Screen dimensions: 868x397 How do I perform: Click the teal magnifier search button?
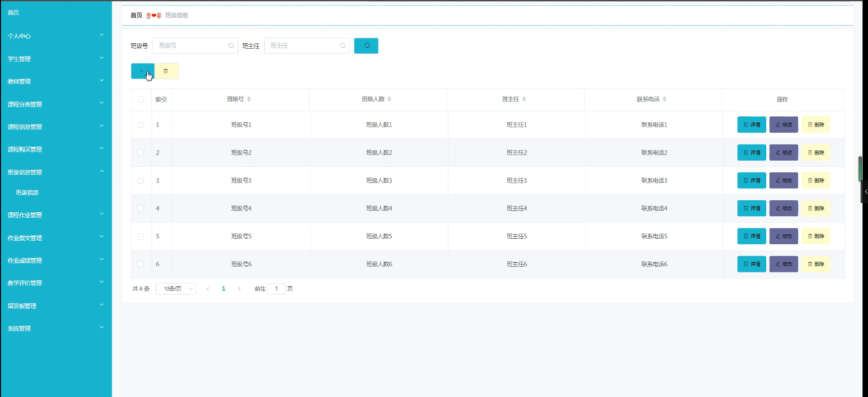(366, 46)
